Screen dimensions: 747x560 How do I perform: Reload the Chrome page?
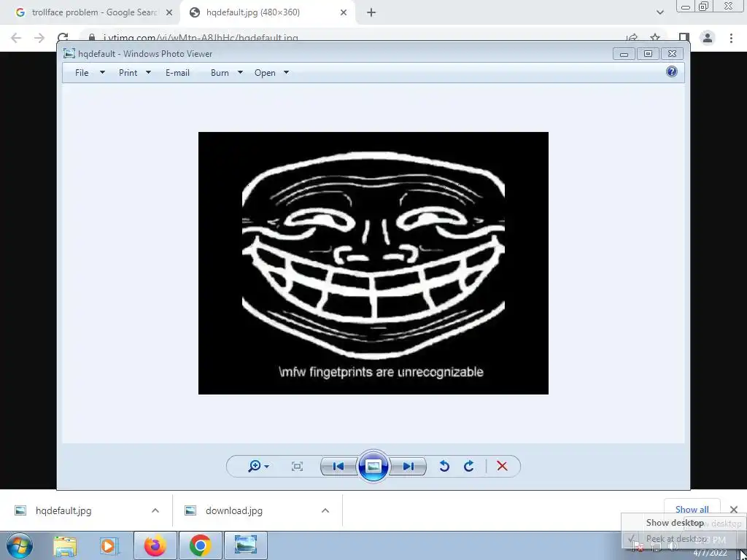tap(63, 38)
